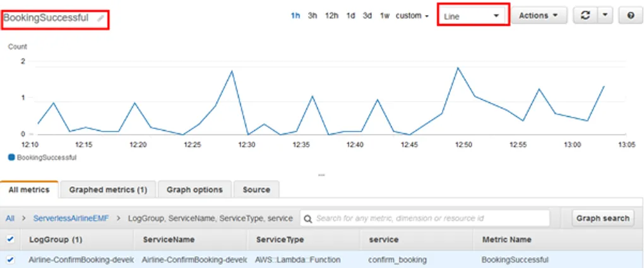Select the Source tab
The width and height of the screenshot is (644, 268).
(256, 190)
